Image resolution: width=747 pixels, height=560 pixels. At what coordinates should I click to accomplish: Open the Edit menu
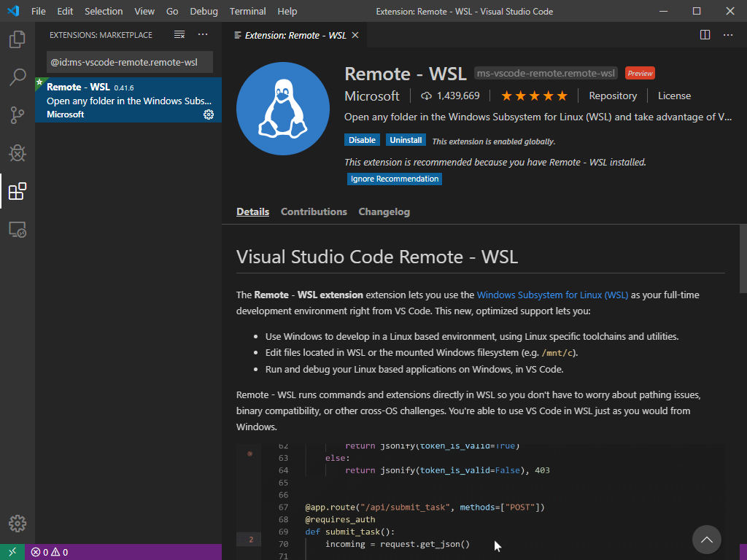[x=65, y=11]
